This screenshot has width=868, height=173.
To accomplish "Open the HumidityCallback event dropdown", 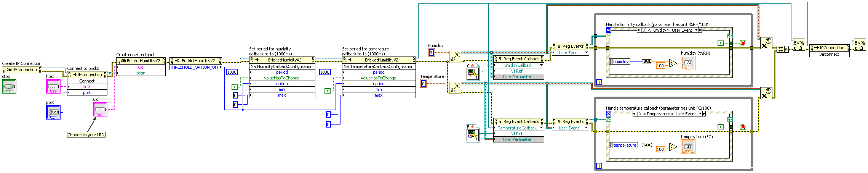I will click(x=542, y=65).
